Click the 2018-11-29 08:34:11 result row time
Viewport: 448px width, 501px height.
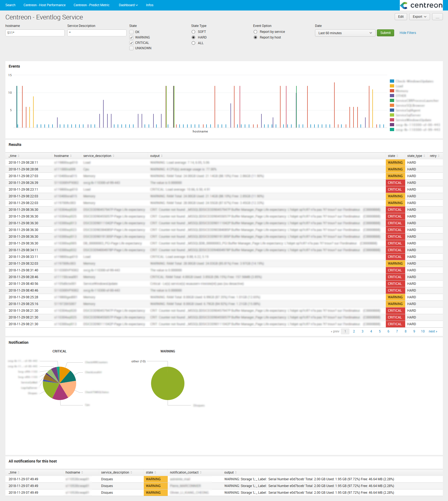[23, 250]
